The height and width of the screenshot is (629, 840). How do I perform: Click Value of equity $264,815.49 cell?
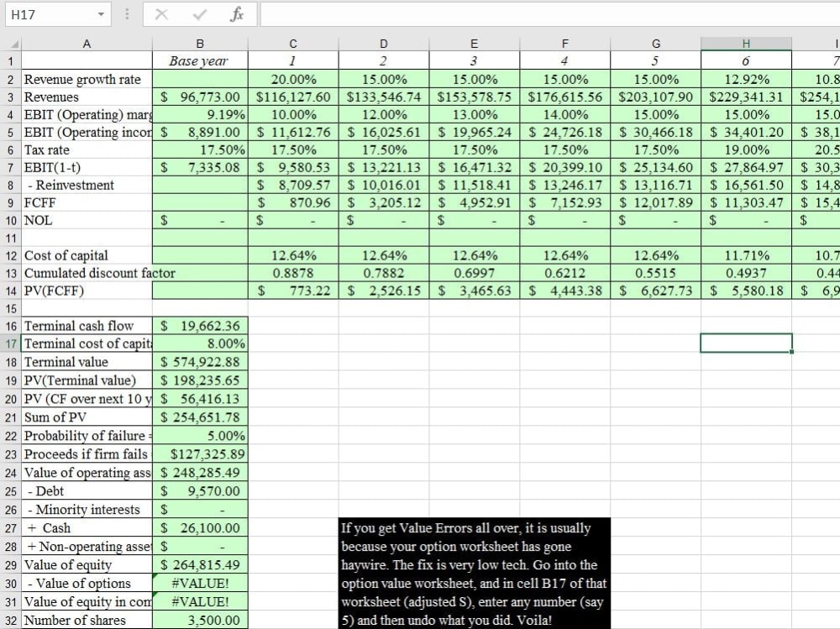(200, 564)
